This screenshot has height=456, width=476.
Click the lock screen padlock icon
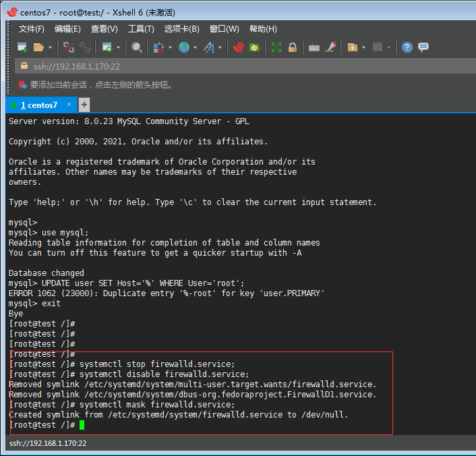tap(293, 47)
